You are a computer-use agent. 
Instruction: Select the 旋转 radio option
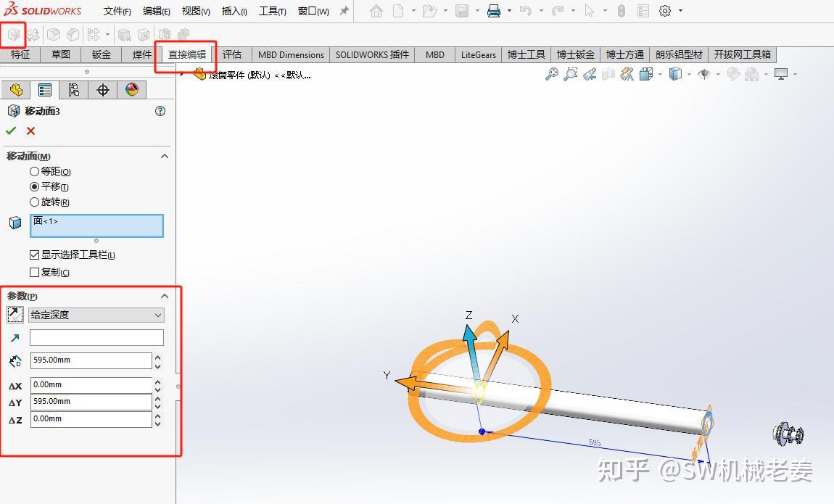[35, 202]
